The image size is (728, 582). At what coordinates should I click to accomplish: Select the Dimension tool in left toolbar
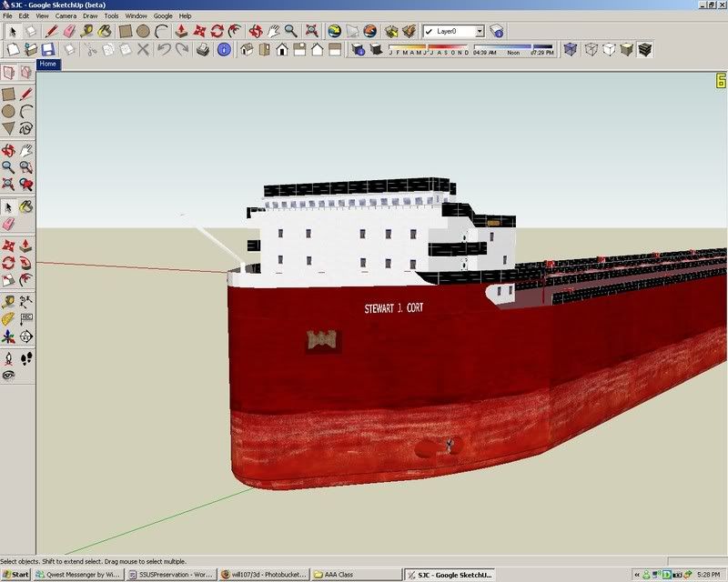(26, 302)
